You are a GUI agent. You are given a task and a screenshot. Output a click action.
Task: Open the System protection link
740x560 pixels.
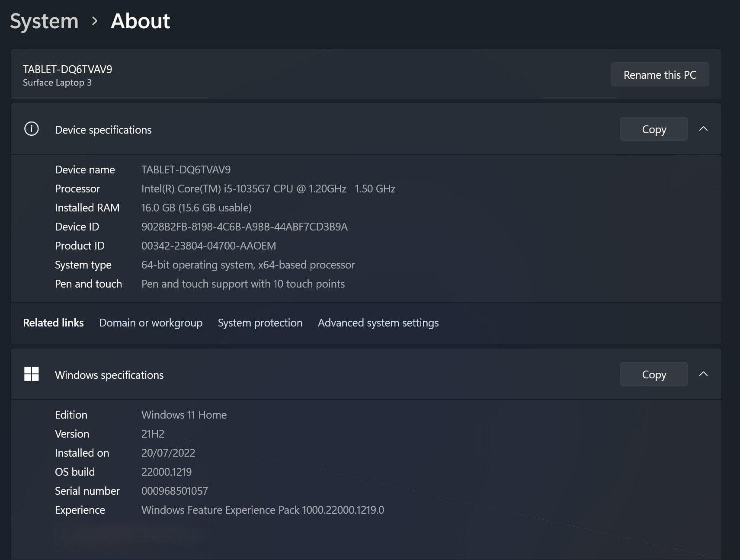[260, 323]
